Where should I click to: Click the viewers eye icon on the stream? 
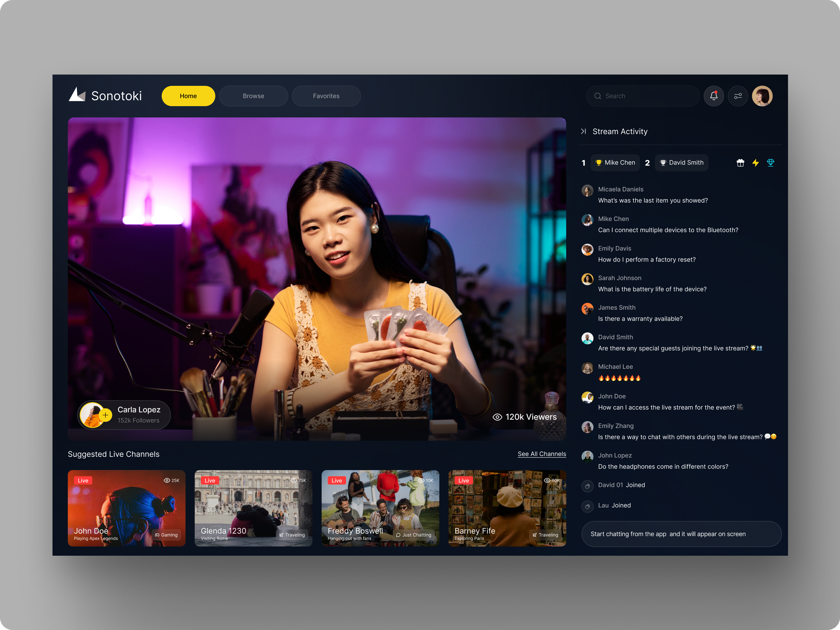[497, 417]
